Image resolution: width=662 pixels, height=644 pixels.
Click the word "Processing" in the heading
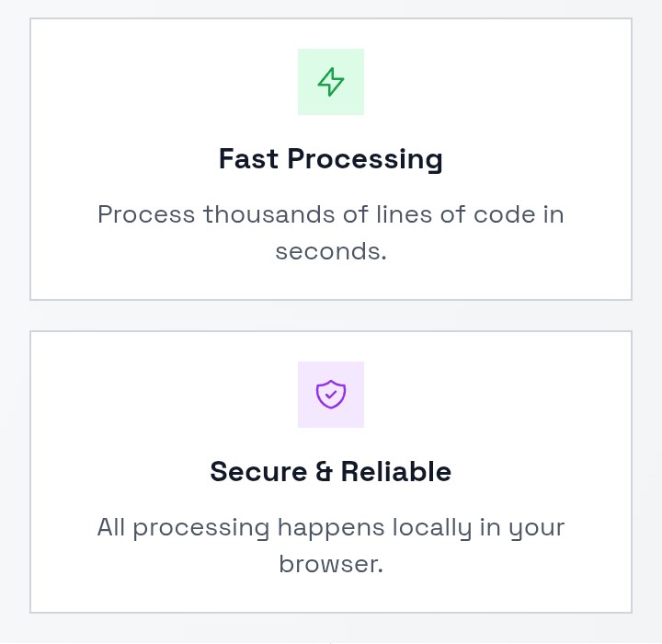point(365,159)
